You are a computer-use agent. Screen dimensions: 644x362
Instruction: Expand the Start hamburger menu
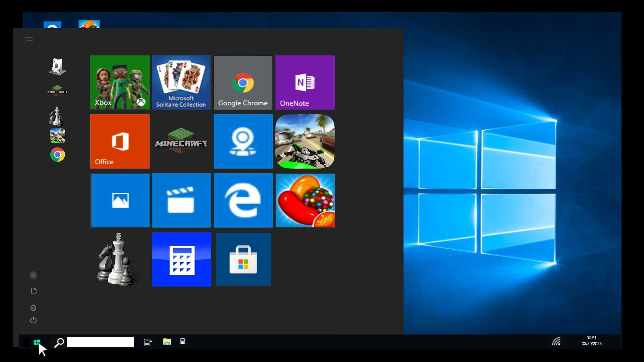[x=29, y=39]
